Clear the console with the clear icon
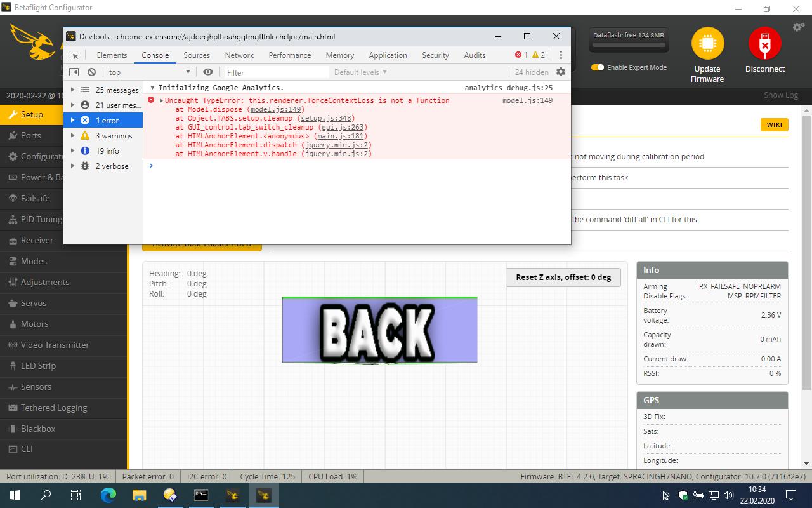Image resolution: width=812 pixels, height=508 pixels. coord(91,72)
